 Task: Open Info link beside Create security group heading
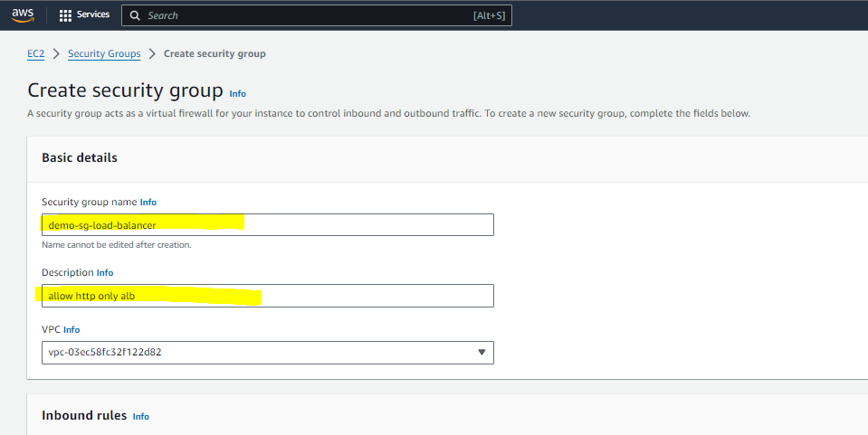point(237,93)
